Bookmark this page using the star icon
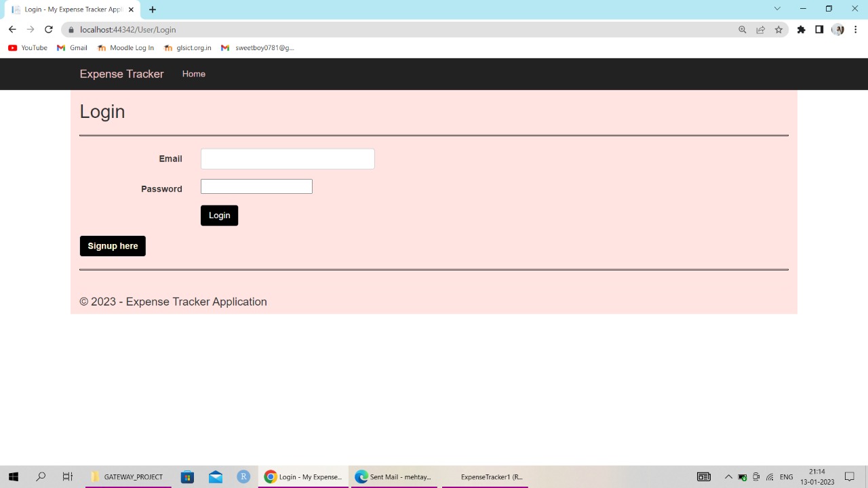The height and width of the screenshot is (488, 868). coord(778,29)
